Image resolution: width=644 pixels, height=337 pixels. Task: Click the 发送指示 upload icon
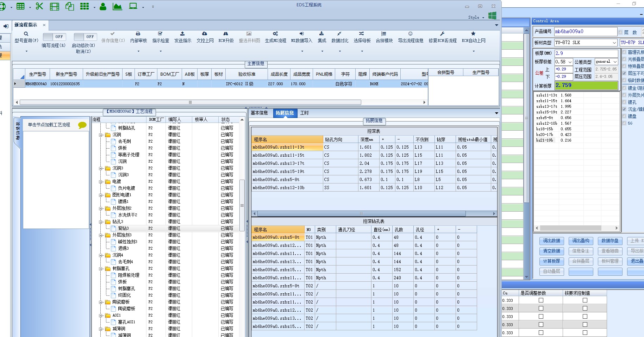pos(182,34)
